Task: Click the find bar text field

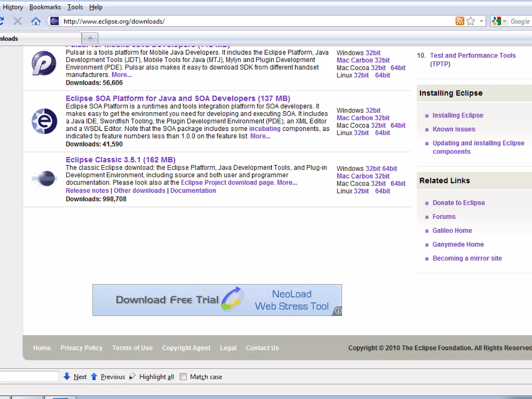Action: point(29,376)
